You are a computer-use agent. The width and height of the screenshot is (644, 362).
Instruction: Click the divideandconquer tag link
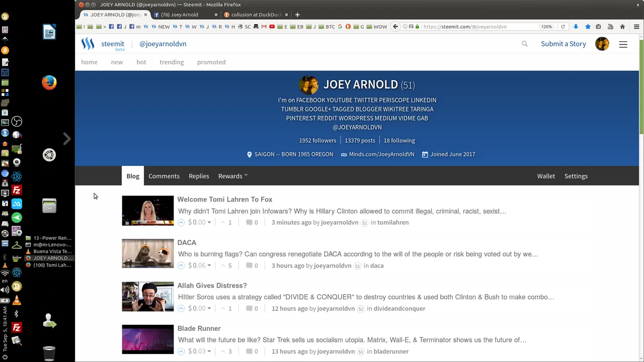click(x=399, y=308)
